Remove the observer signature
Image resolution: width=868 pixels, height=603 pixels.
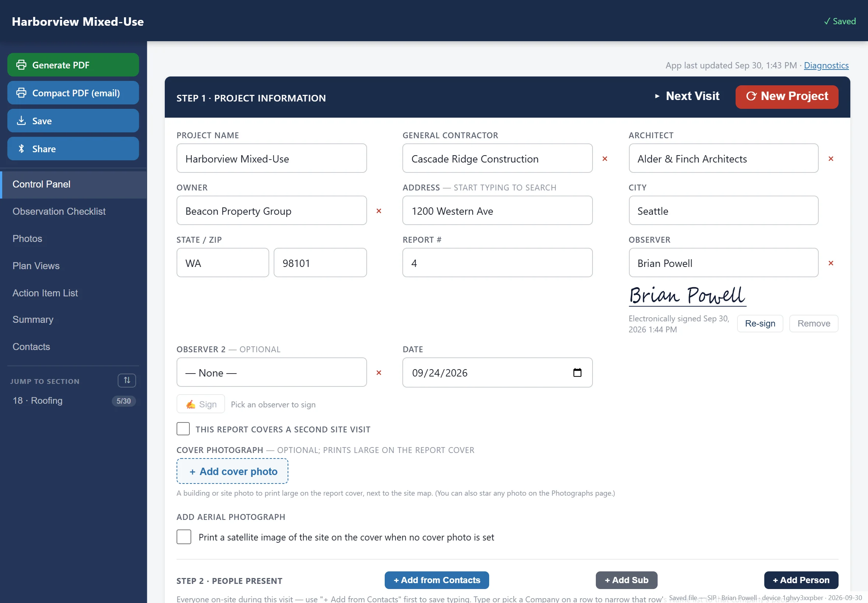click(814, 324)
